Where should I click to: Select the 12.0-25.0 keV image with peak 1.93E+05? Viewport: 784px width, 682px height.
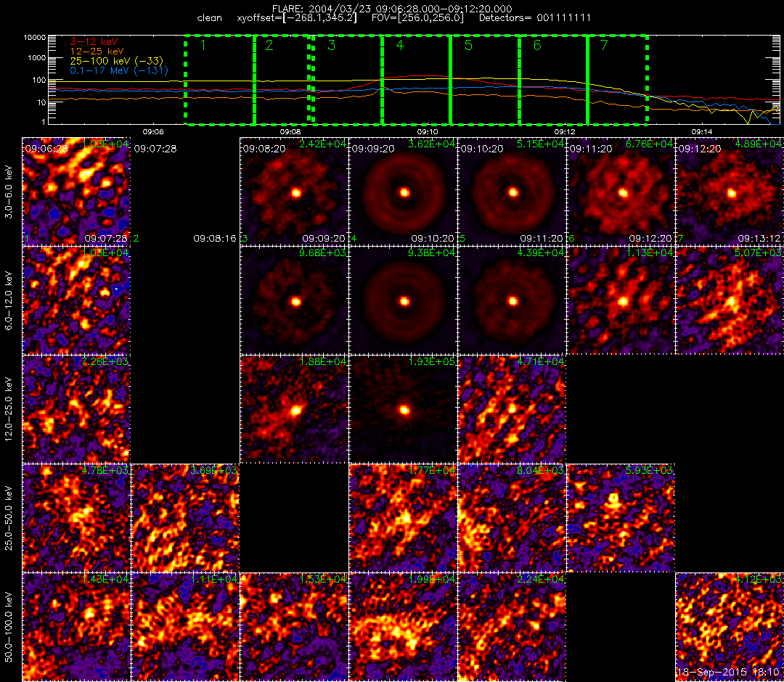click(x=403, y=409)
